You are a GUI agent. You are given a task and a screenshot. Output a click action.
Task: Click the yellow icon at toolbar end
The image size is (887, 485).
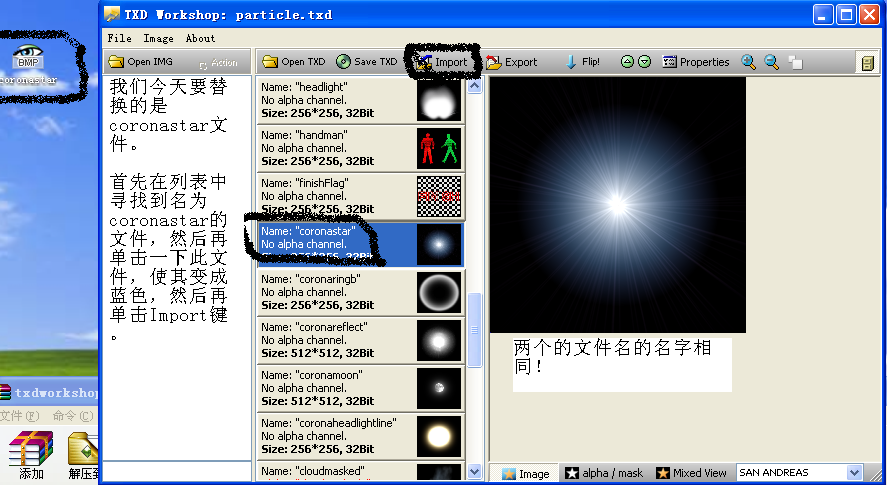(868, 63)
